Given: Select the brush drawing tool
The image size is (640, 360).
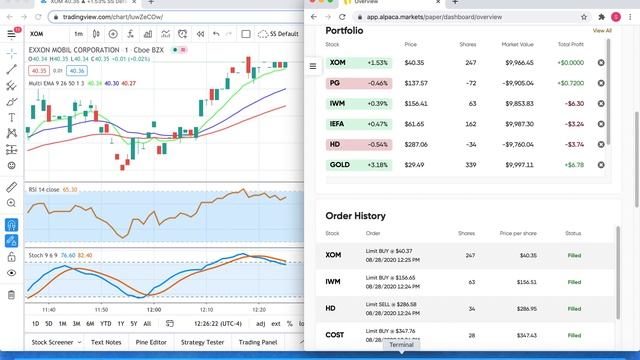Looking at the screenshot, I should (11, 102).
